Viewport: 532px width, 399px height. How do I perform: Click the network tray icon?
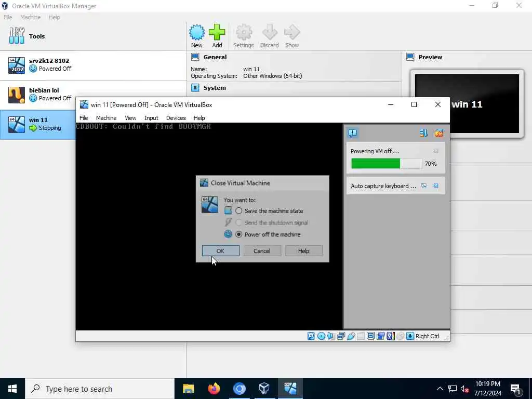tap(453, 389)
